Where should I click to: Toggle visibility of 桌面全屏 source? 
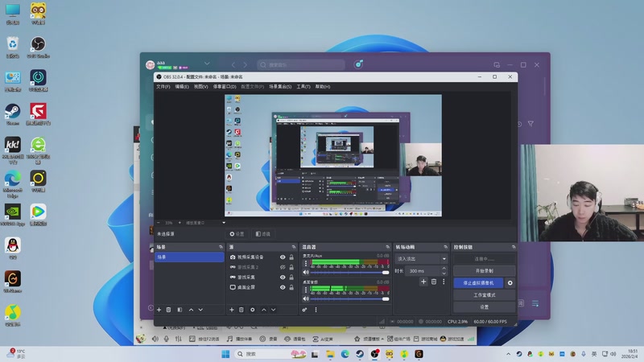coord(283,287)
